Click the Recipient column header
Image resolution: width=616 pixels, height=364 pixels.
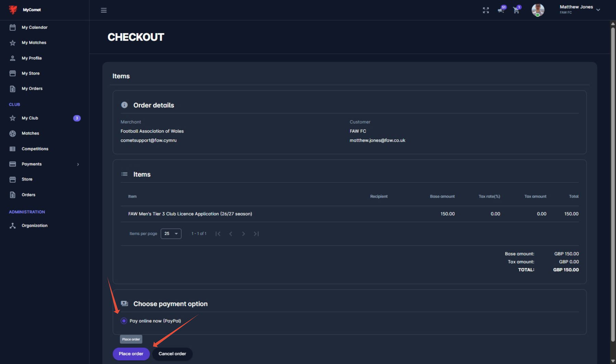(x=379, y=197)
